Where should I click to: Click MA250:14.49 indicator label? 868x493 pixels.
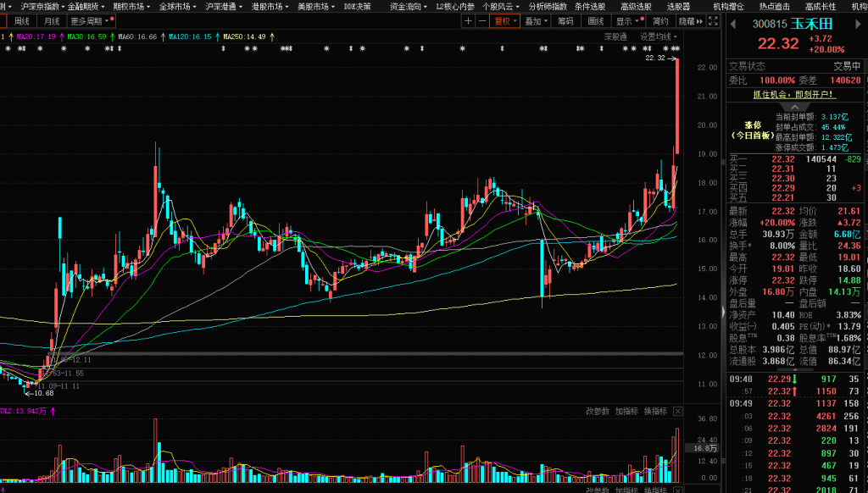pyautogui.click(x=245, y=36)
